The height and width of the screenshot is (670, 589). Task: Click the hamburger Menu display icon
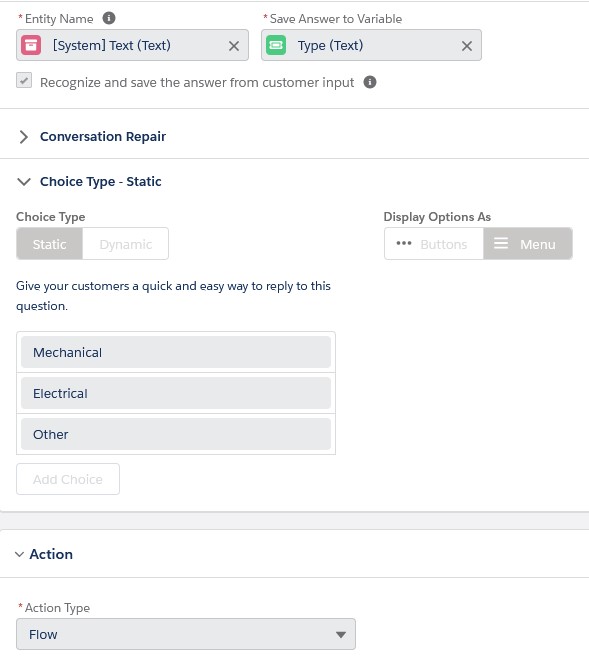pyautogui.click(x=501, y=244)
